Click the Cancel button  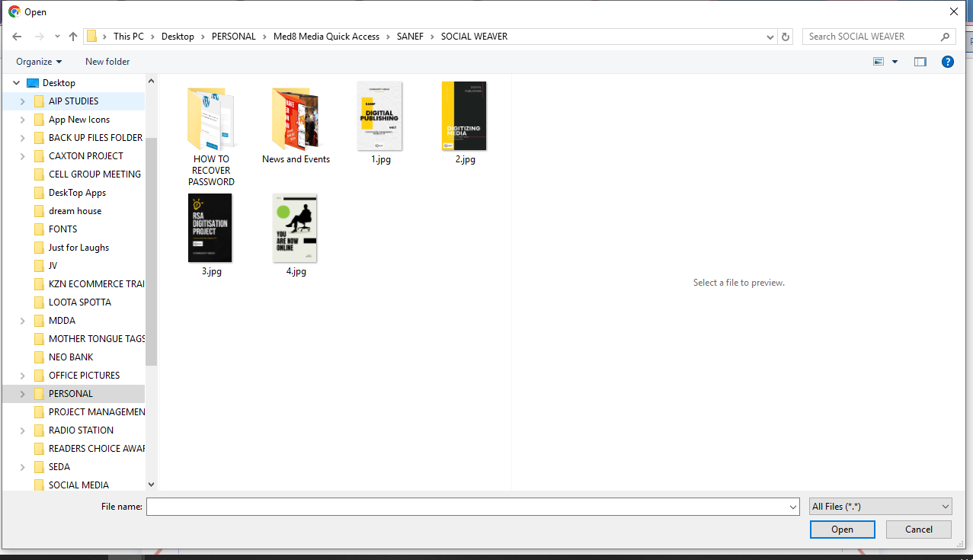[919, 530]
